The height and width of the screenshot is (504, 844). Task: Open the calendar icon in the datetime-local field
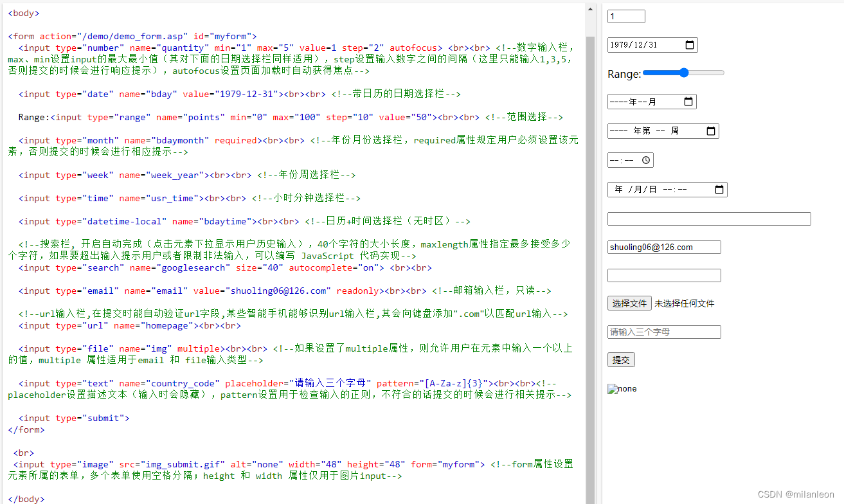click(x=719, y=190)
